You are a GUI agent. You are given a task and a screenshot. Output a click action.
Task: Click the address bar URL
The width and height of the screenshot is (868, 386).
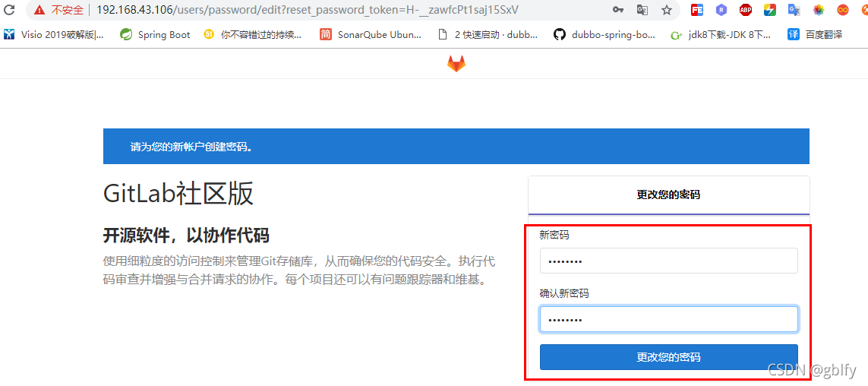[308, 9]
